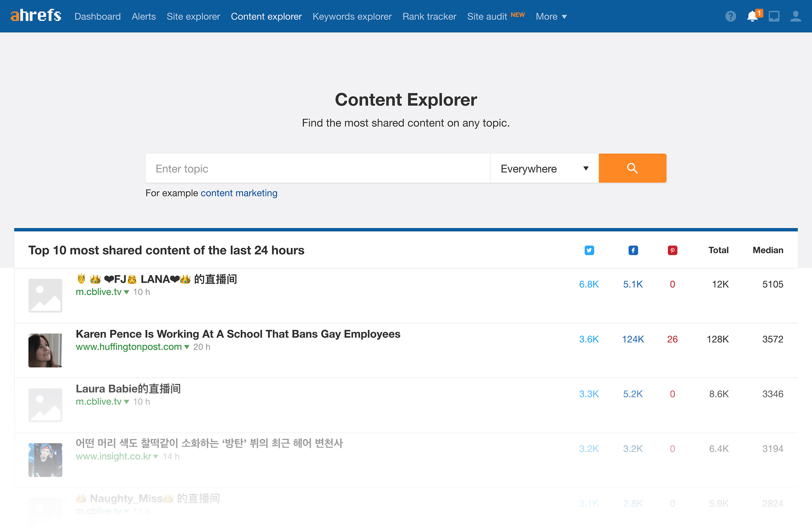812x528 pixels.
Task: Click the 5.2K Facebook shares value
Action: tap(633, 394)
